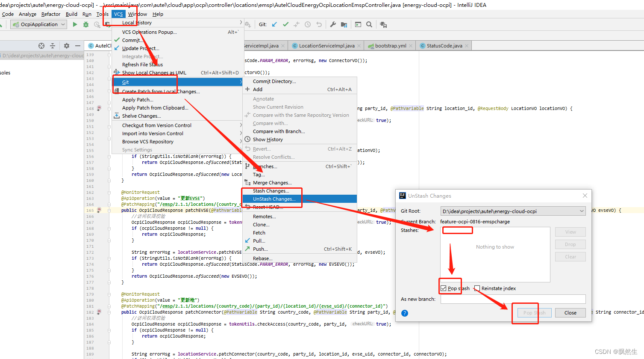Click Fetch in Git submenu
The height and width of the screenshot is (359, 644).
(x=300, y=233)
